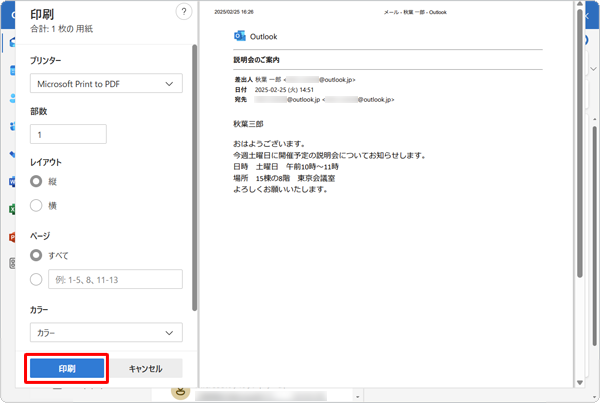Click the date line 2025-02-25 (火) 14:51
The height and width of the screenshot is (403, 600).
tap(284, 90)
